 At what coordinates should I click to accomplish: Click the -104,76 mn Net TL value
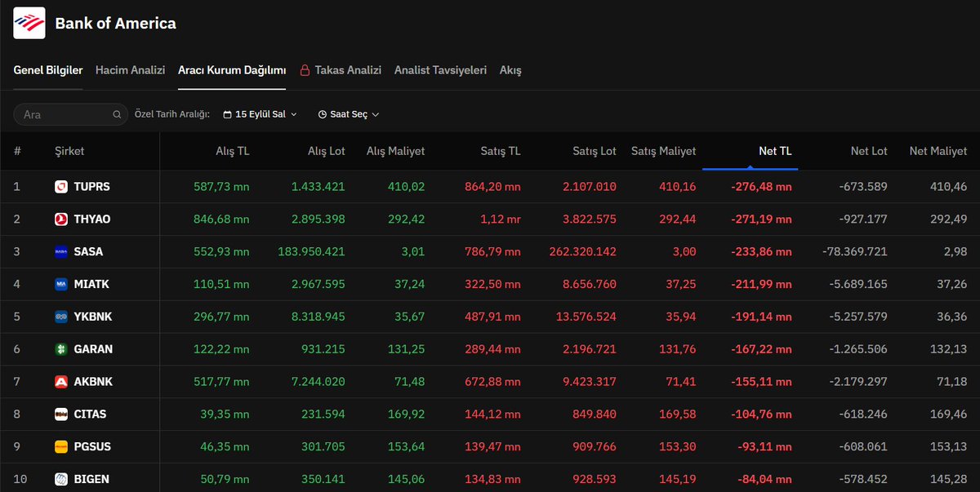(x=761, y=414)
